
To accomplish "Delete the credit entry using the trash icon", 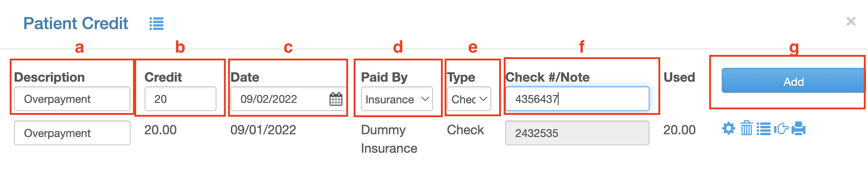I will pos(747,128).
